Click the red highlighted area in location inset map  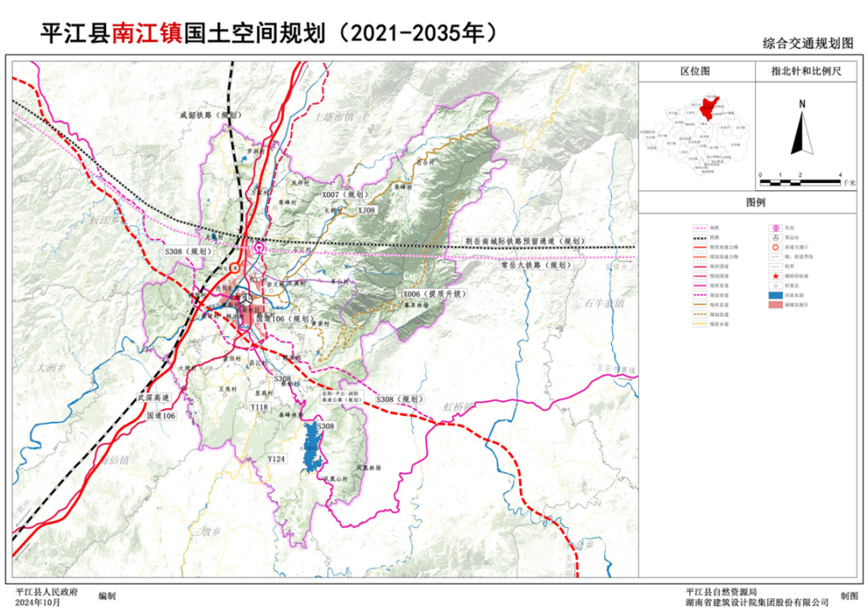(x=708, y=108)
